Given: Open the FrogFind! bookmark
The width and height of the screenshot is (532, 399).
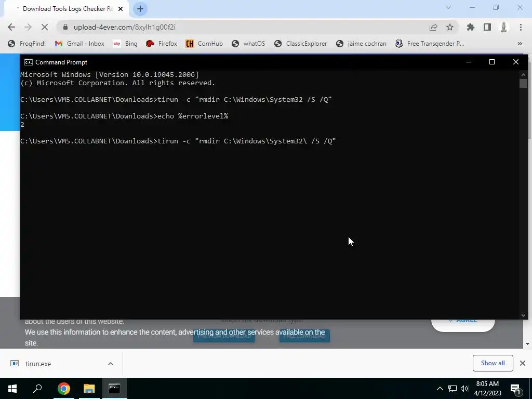Looking at the screenshot, I should (27, 44).
